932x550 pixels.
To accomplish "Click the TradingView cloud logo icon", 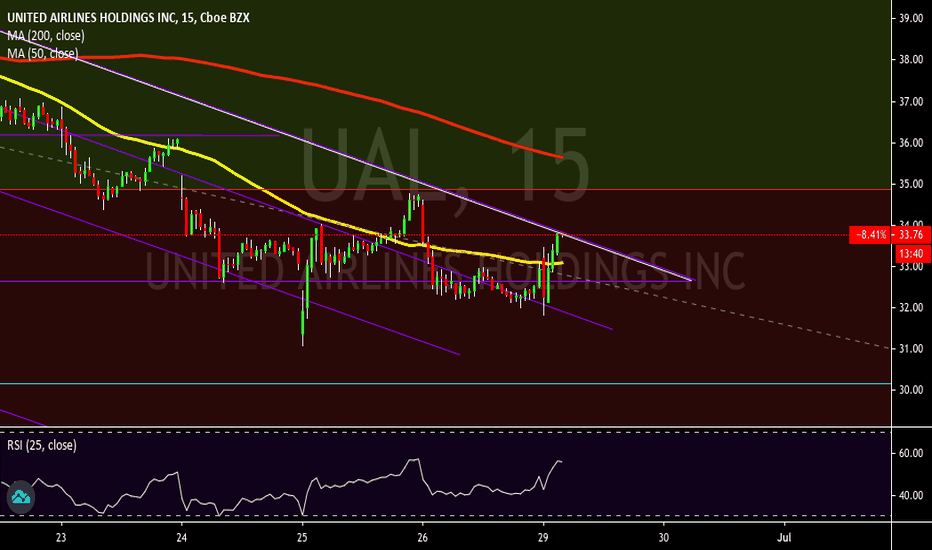I will tap(21, 497).
